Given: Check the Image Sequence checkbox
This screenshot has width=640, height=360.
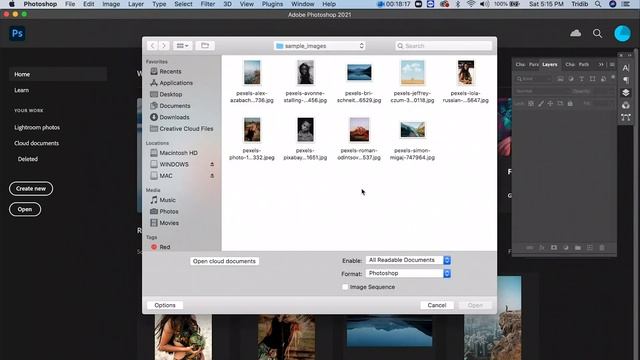Looking at the screenshot, I should [345, 287].
